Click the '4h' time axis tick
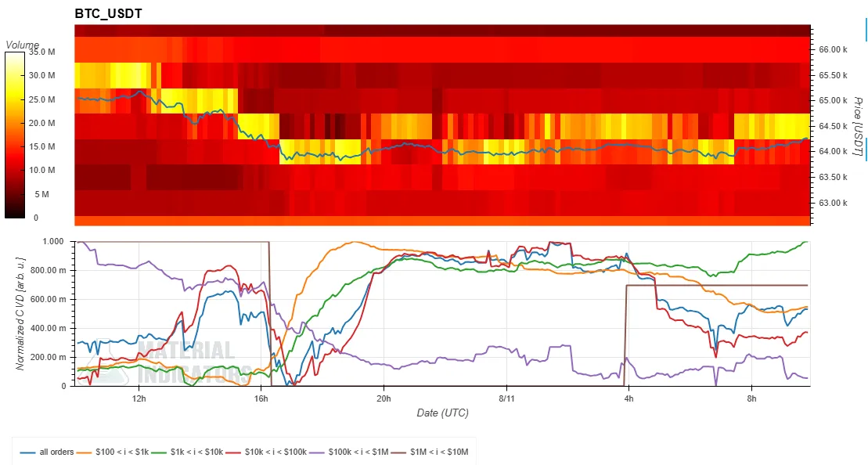 pos(628,398)
